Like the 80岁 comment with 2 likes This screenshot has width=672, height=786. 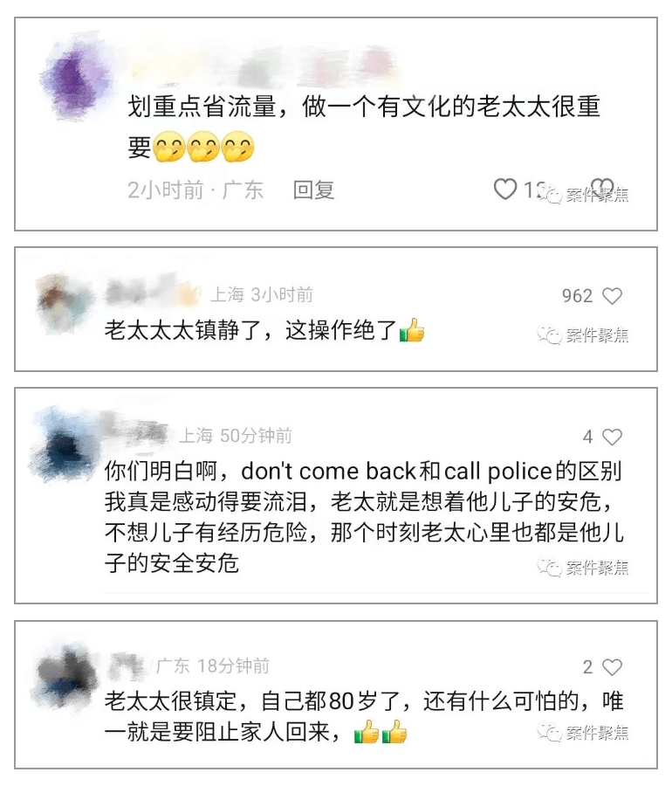pos(612,666)
